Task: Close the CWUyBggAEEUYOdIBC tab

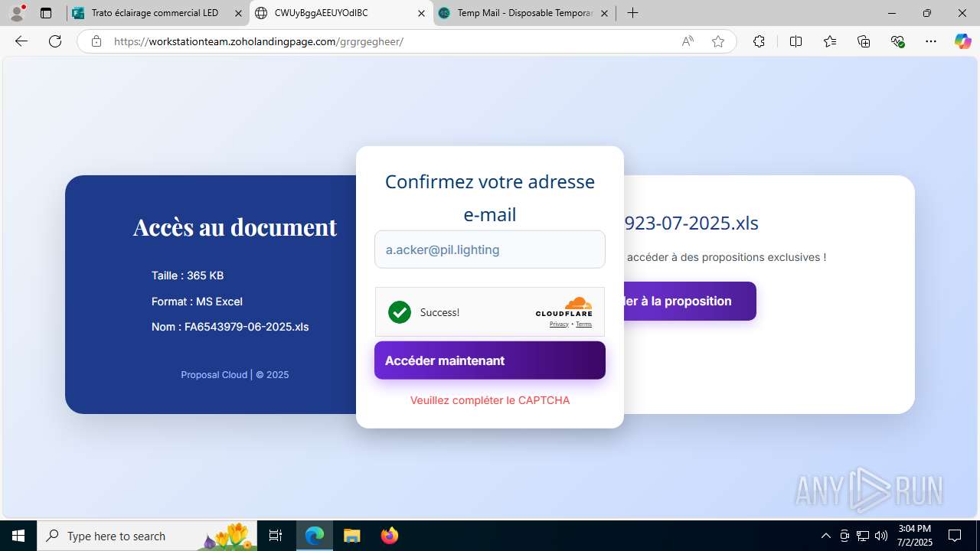Action: tap(421, 13)
